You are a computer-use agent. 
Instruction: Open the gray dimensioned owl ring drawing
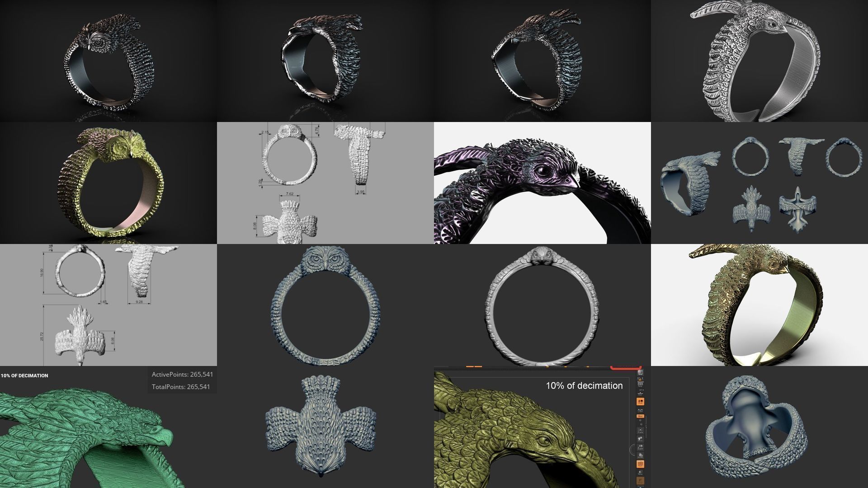(325, 183)
